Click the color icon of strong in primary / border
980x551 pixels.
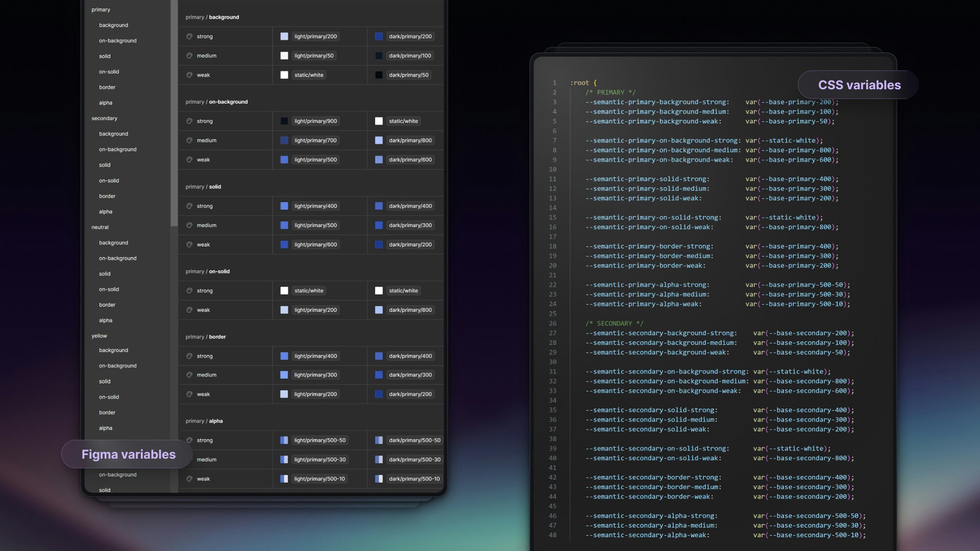pos(189,356)
